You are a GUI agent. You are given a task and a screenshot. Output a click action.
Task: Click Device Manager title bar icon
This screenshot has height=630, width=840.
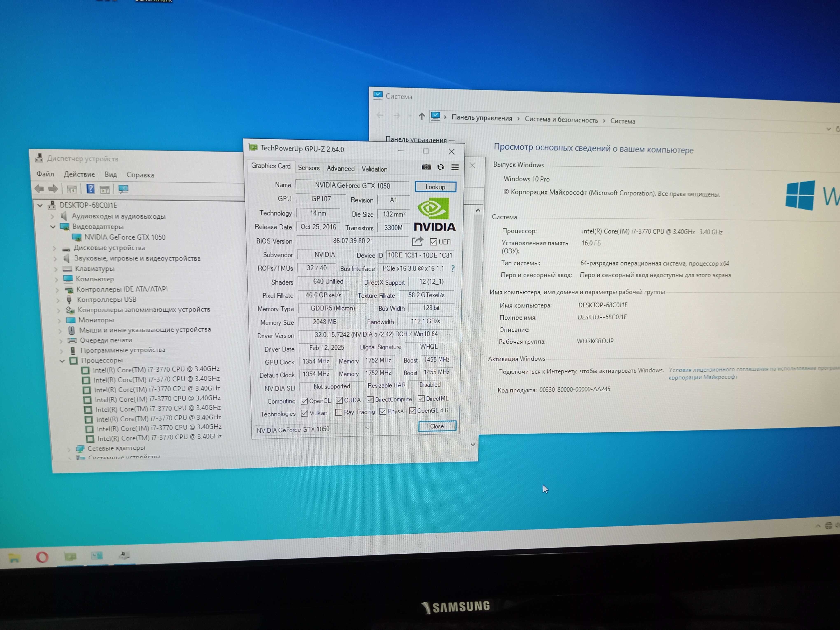coord(39,157)
